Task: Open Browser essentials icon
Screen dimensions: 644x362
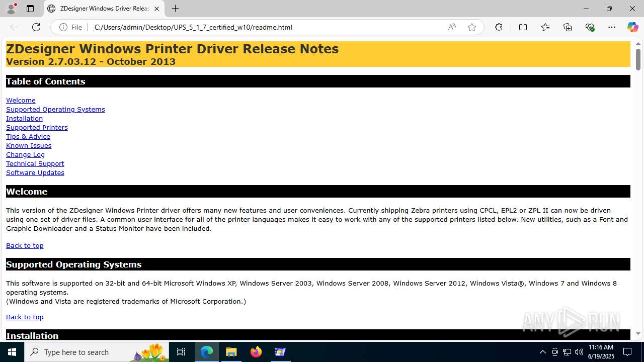Action: (590, 27)
